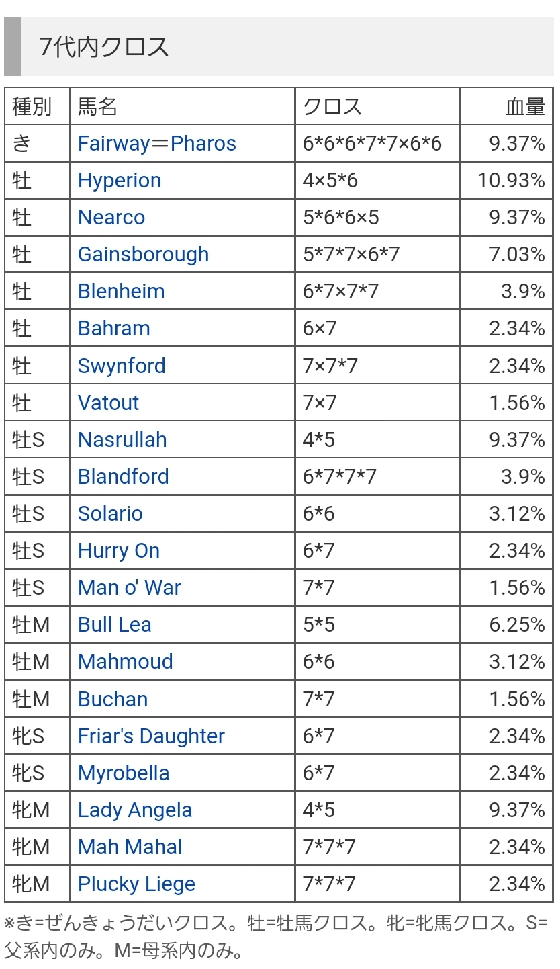Open the Blandford link
Screen dimensions: 560x969
pos(124,477)
